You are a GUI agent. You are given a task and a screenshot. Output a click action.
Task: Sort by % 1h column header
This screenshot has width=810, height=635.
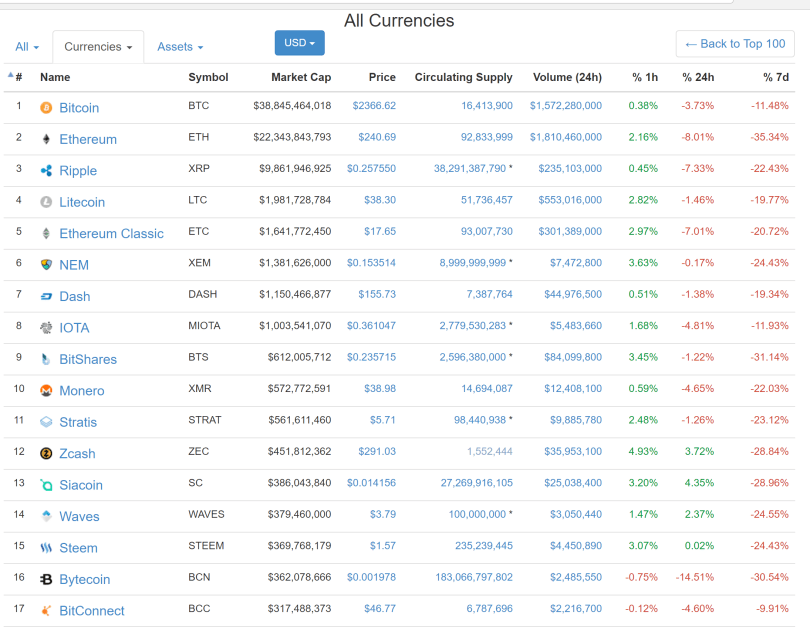[645, 78]
